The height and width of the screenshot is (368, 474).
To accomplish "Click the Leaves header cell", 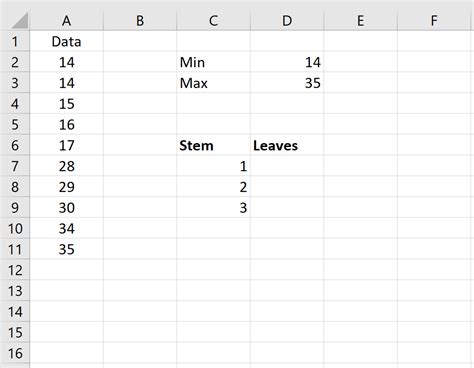I will pyautogui.click(x=287, y=145).
